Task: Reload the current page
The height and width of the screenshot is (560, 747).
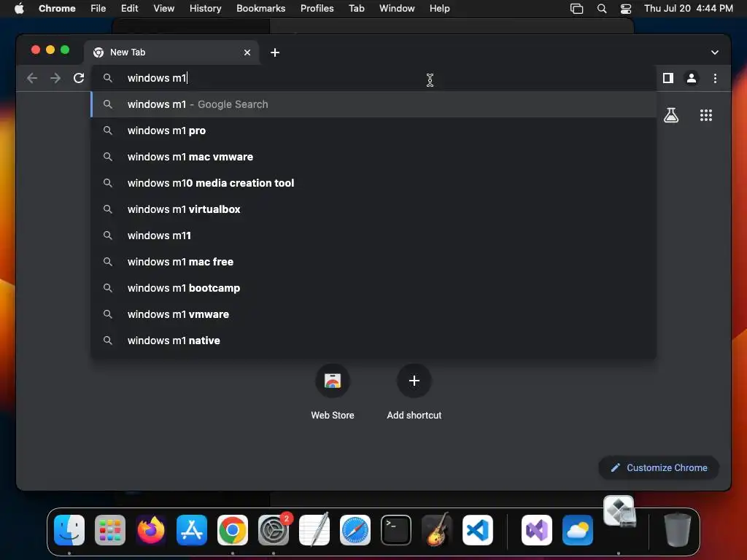Action: tap(79, 78)
